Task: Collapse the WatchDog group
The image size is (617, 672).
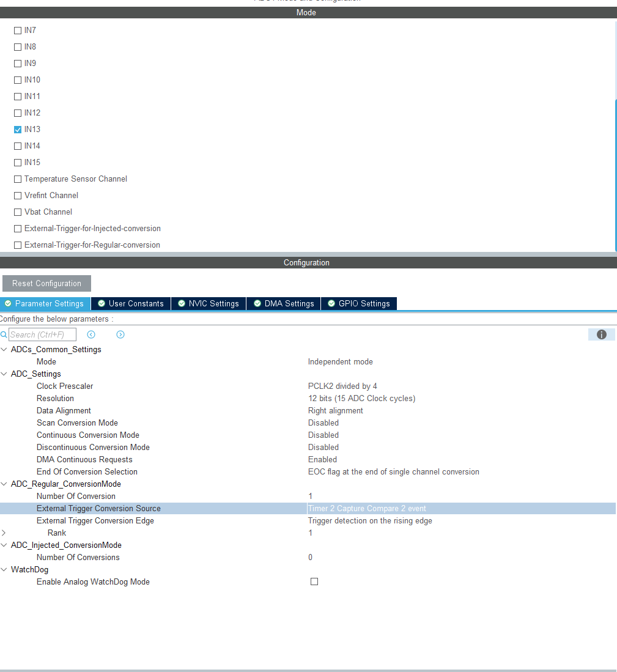Action: (x=4, y=569)
